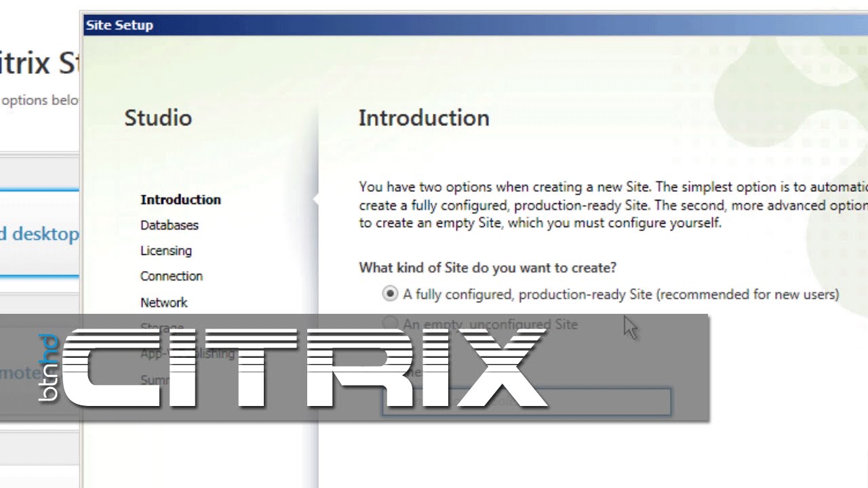Click the Site Setup window title bar

[x=474, y=25]
